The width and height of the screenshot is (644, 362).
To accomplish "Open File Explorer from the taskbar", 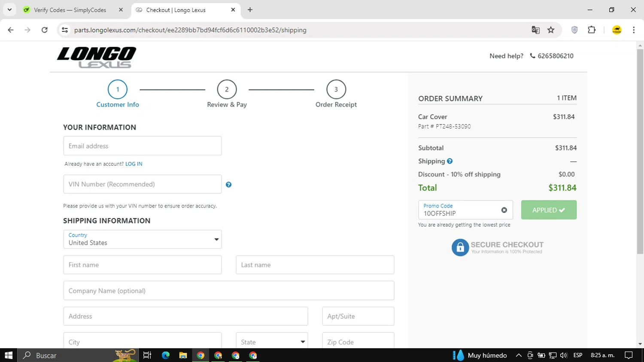I will tap(183, 355).
